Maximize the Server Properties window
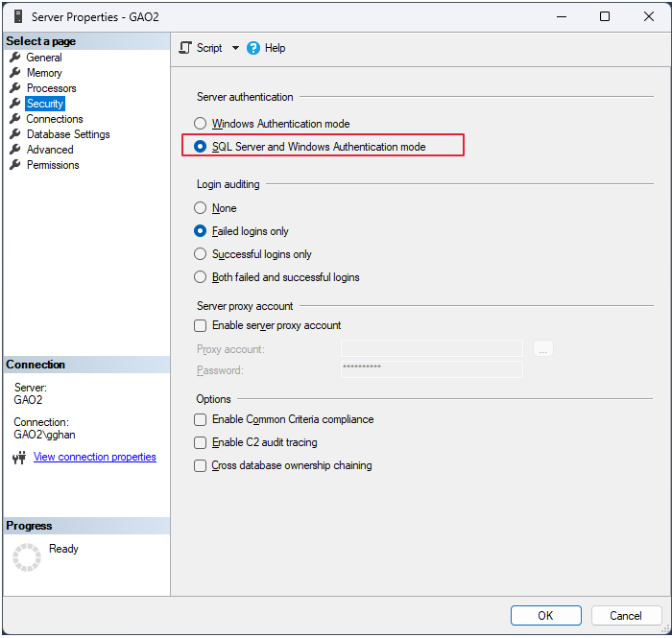The image size is (672, 638). 605,16
